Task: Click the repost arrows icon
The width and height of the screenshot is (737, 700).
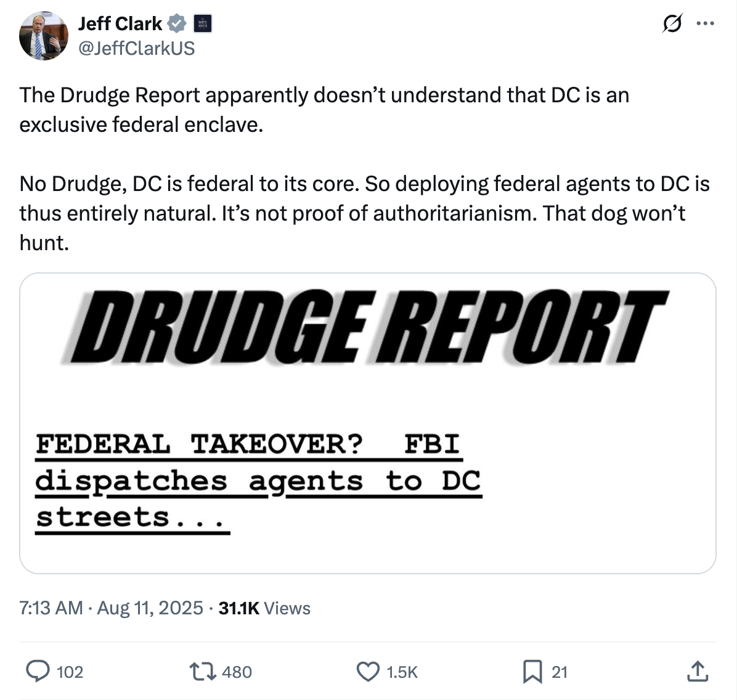Action: [202, 671]
